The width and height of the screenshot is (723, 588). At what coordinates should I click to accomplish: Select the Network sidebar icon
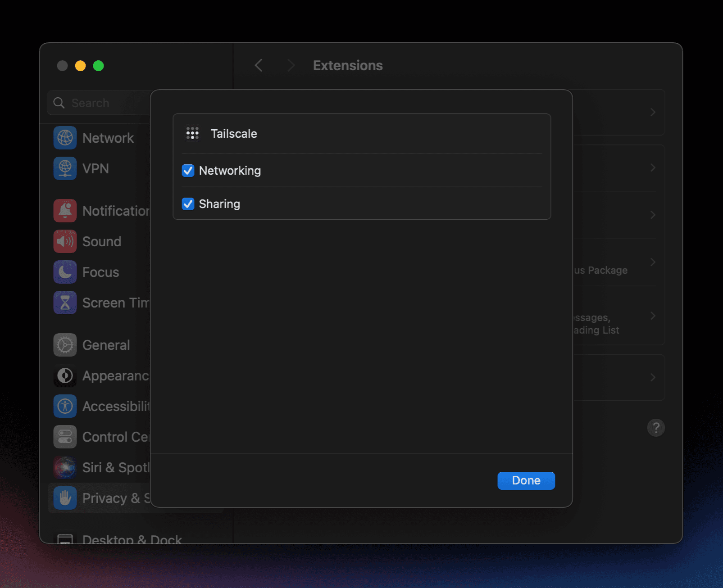(x=65, y=138)
